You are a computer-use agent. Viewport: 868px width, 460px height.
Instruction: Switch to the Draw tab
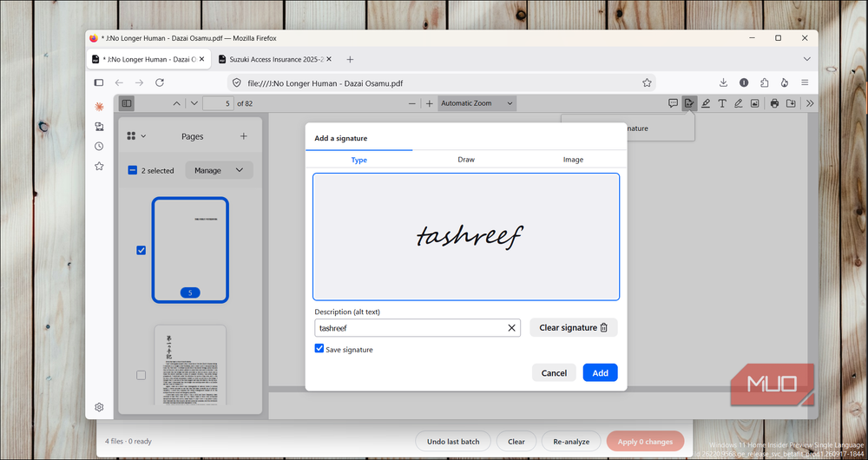pos(466,160)
